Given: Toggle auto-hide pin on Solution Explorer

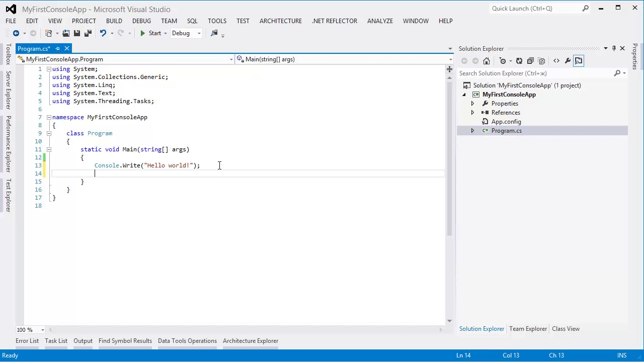Looking at the screenshot, I should (x=614, y=48).
